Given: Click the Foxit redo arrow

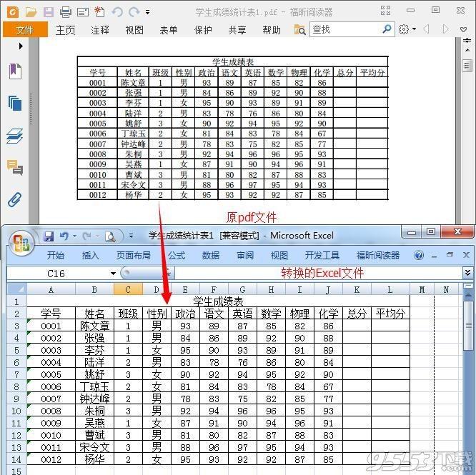Looking at the screenshot, I should (134, 12).
